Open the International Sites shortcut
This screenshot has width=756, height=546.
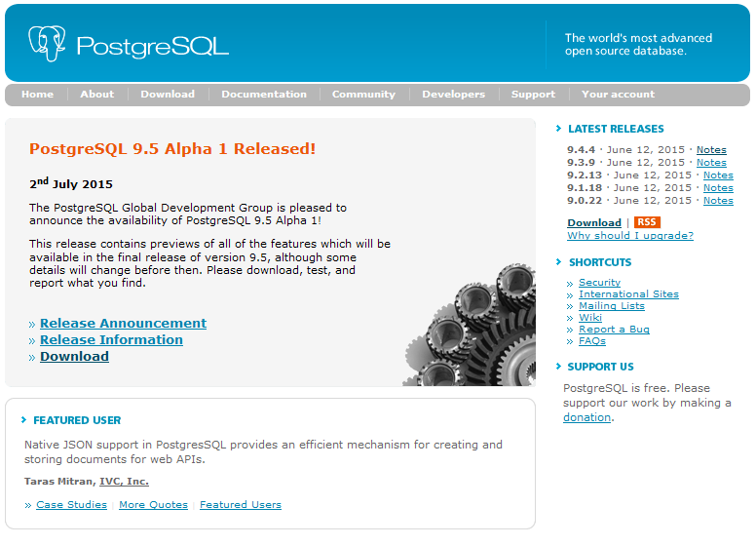click(628, 294)
